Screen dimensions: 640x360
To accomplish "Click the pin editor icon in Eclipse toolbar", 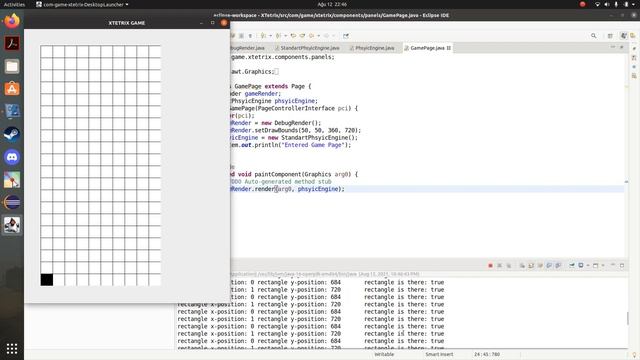I will (346, 36).
